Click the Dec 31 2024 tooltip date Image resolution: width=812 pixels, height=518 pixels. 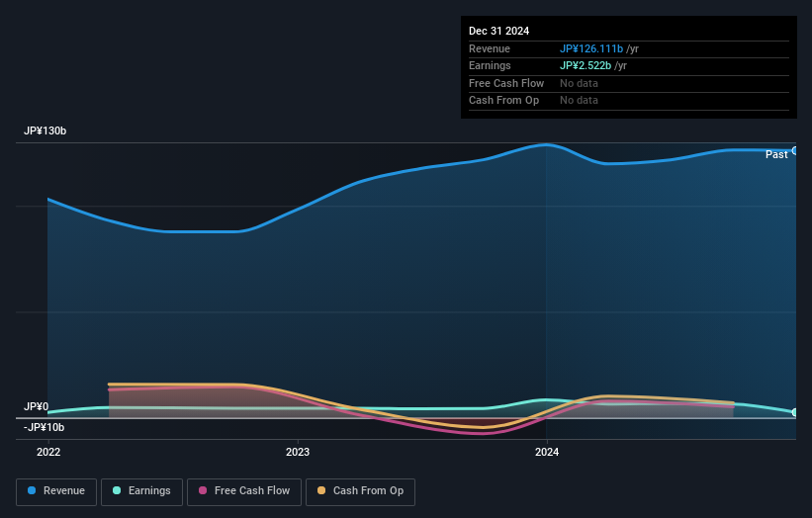click(x=498, y=31)
